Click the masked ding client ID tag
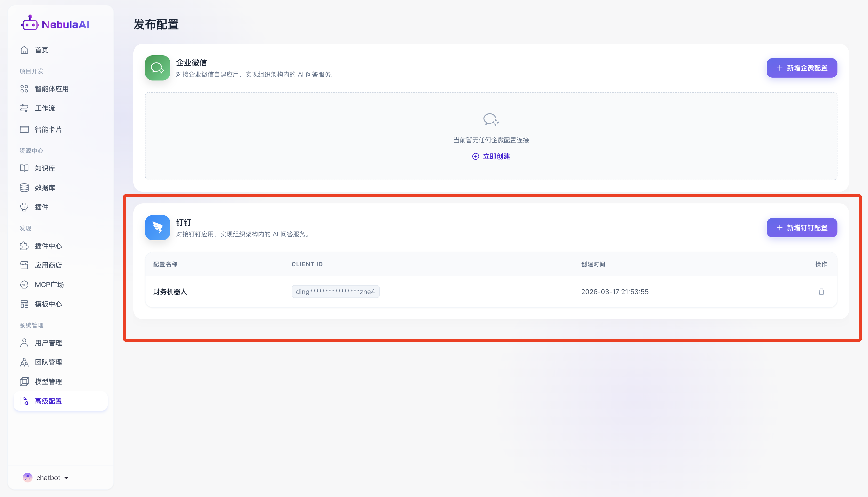868x497 pixels. (x=335, y=291)
